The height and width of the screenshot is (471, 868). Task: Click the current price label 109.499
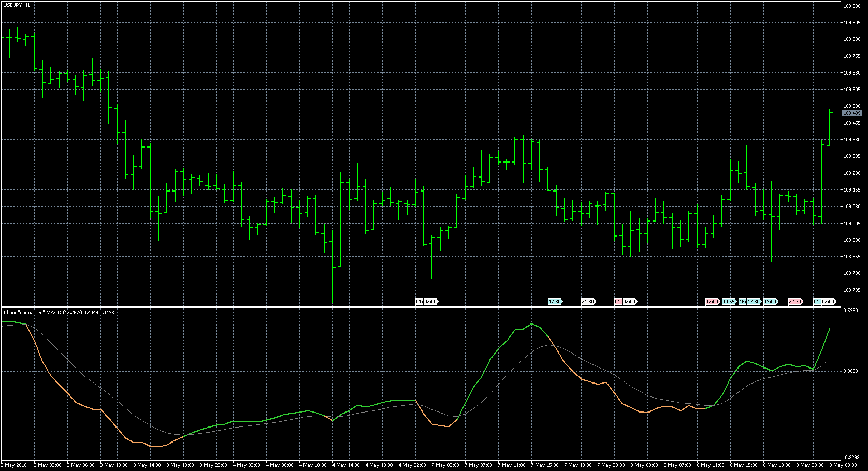click(851, 113)
